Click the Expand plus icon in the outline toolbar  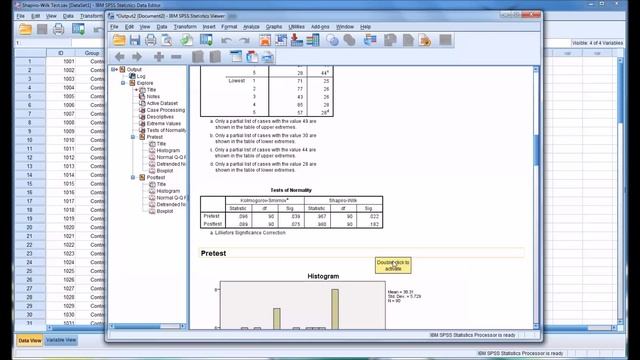pos(159,57)
